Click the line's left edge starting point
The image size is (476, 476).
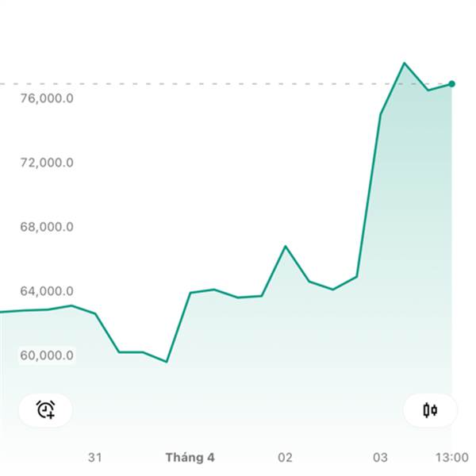2,312
